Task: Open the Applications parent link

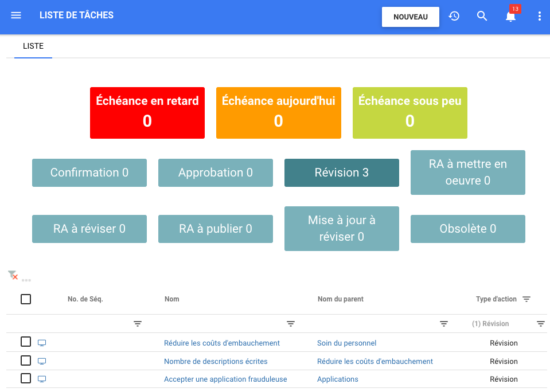Action: click(x=337, y=379)
